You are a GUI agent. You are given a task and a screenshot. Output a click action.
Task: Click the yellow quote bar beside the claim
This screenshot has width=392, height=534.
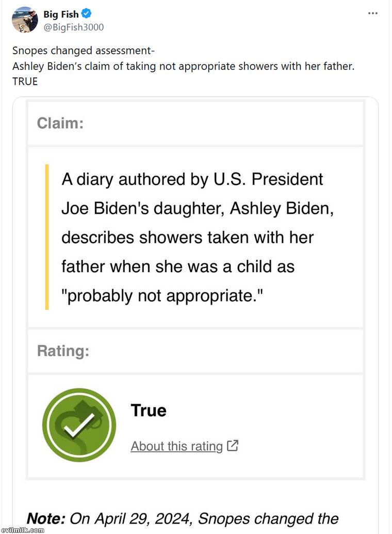click(x=47, y=237)
